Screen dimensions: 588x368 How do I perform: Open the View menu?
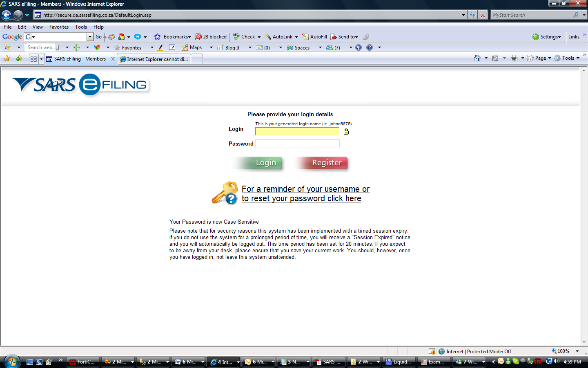coord(38,27)
